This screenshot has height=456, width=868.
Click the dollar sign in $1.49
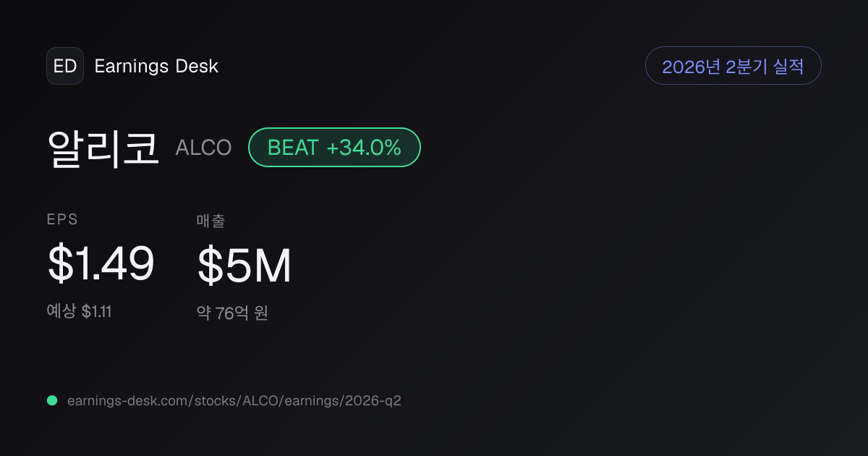59,264
